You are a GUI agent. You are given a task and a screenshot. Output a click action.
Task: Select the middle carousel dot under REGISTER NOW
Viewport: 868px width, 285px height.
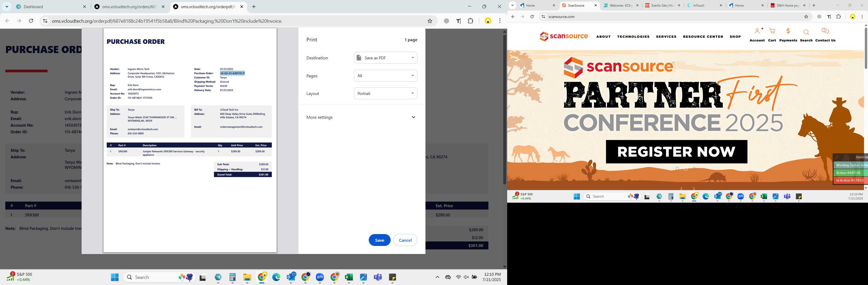(x=686, y=169)
